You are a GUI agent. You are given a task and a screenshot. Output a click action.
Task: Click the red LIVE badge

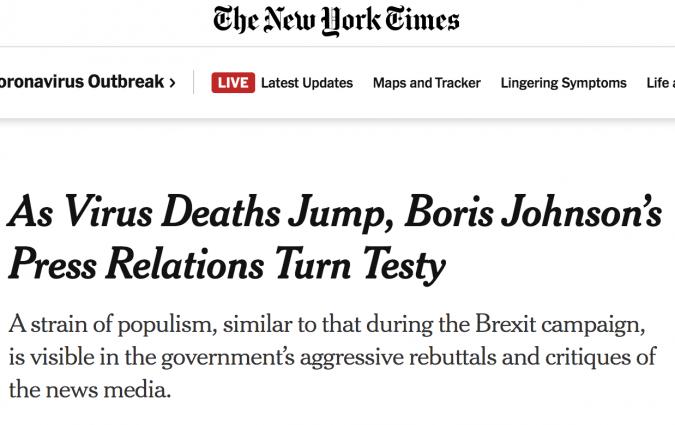tap(232, 83)
